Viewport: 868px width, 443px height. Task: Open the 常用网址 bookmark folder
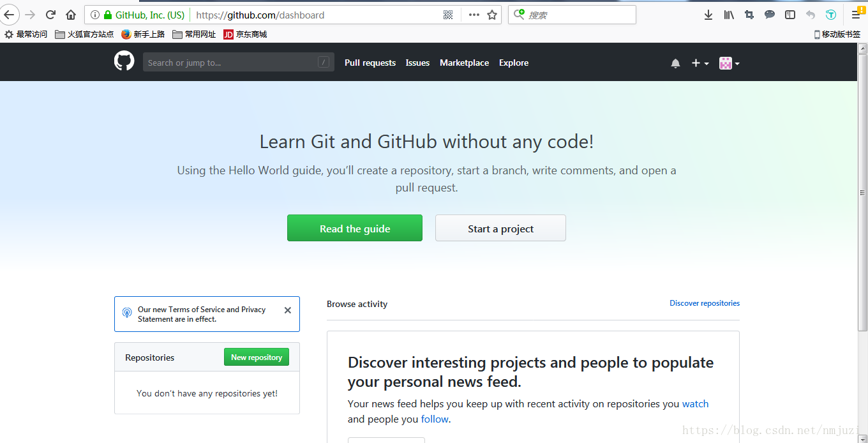click(x=194, y=34)
